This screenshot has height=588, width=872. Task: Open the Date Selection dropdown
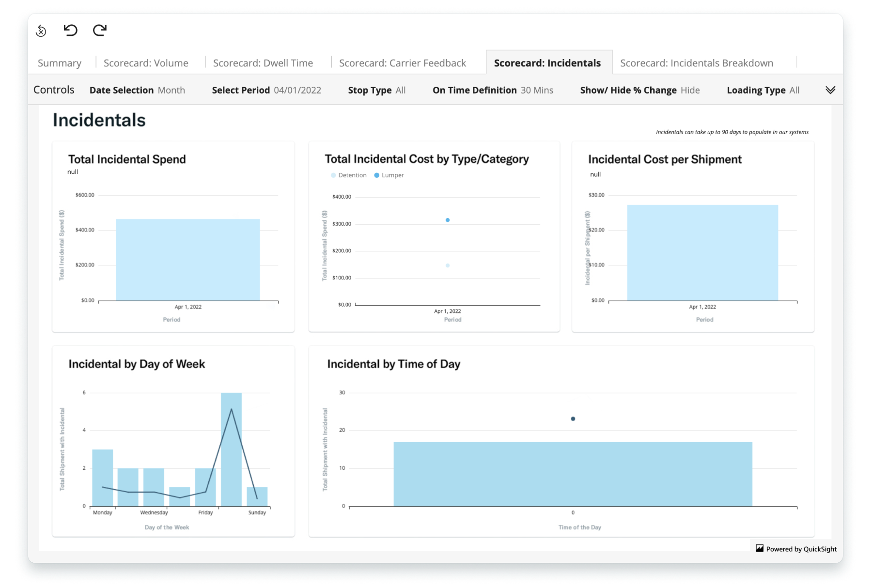pos(137,90)
